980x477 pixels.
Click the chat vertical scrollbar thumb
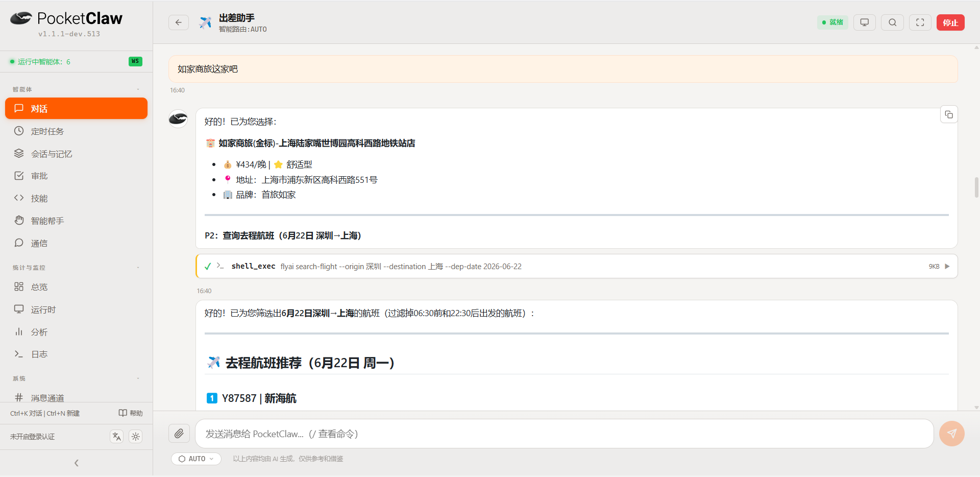(976, 187)
